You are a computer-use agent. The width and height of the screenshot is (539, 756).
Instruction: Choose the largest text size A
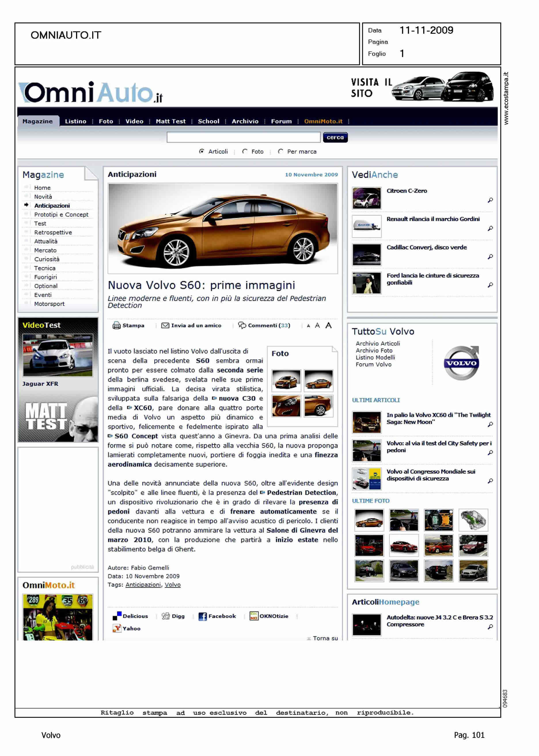(328, 325)
